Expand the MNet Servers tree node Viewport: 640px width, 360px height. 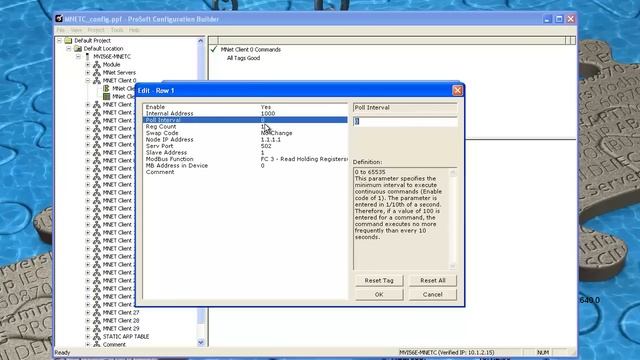(x=88, y=73)
